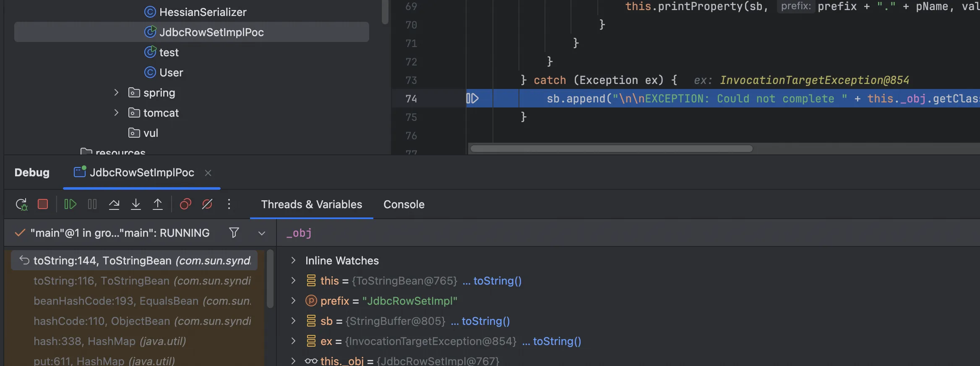Screen dimensions: 980x366
Task: Click toString() link for the sb variable
Action: click(485, 321)
